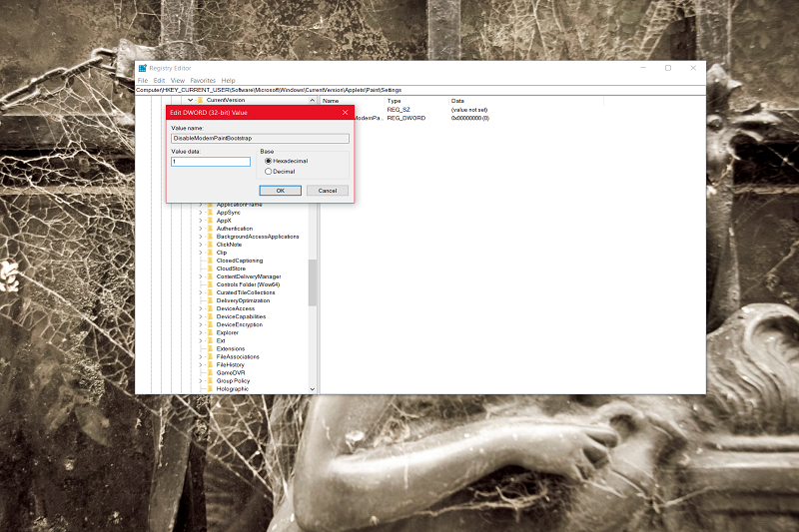Open the Favorites menu

[x=203, y=81]
